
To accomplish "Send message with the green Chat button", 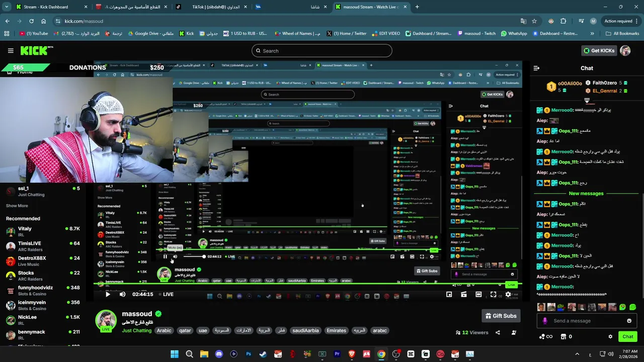I will tap(628, 337).
